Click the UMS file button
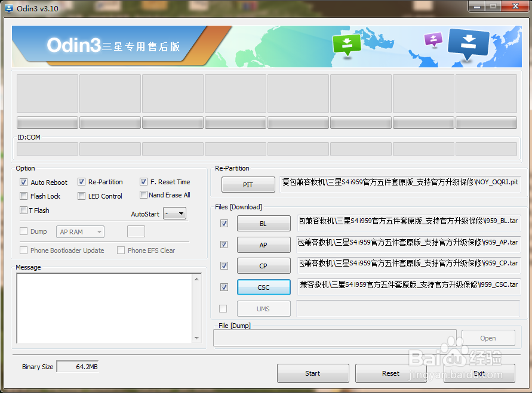This screenshot has width=532, height=393. point(264,309)
